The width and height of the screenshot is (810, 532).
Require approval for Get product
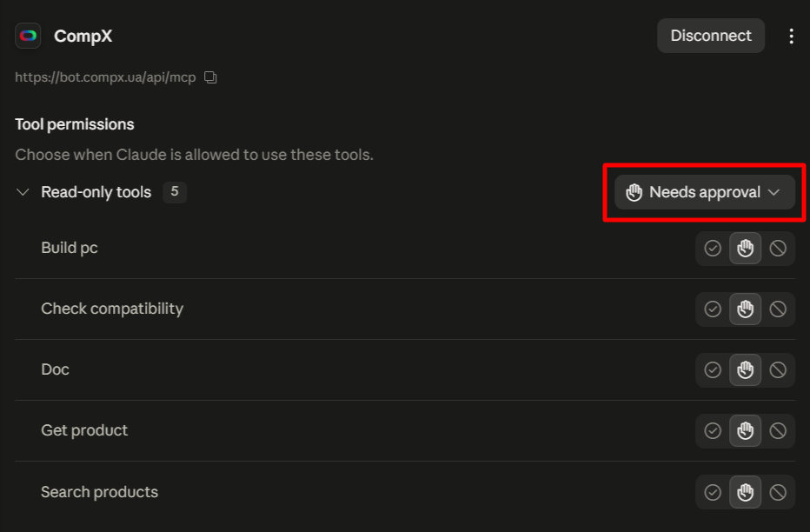(x=745, y=431)
